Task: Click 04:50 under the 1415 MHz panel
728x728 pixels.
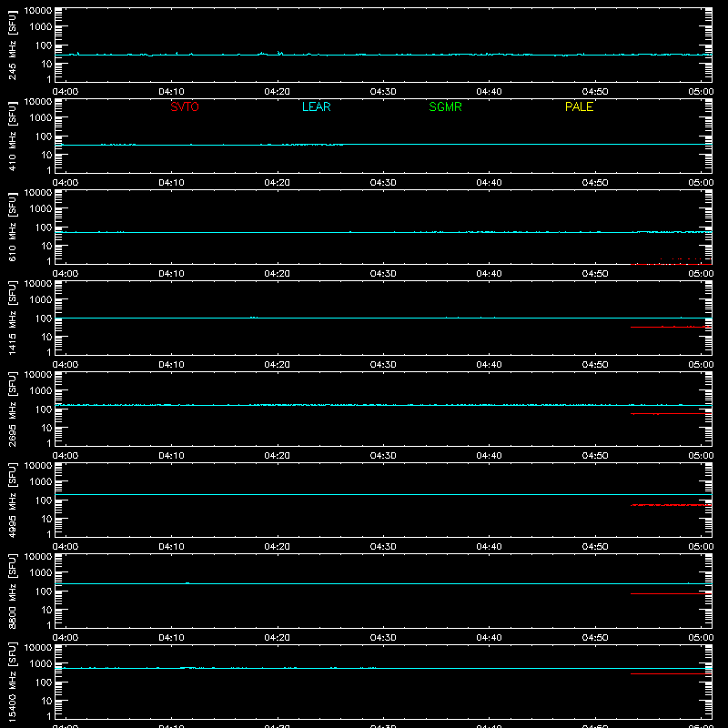Action: (x=595, y=365)
